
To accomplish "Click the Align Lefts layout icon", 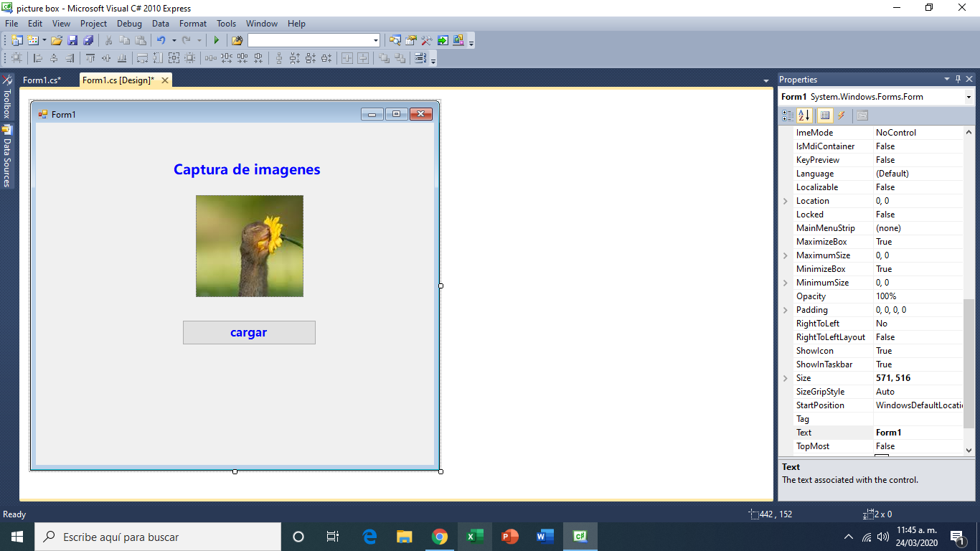I will click(37, 58).
